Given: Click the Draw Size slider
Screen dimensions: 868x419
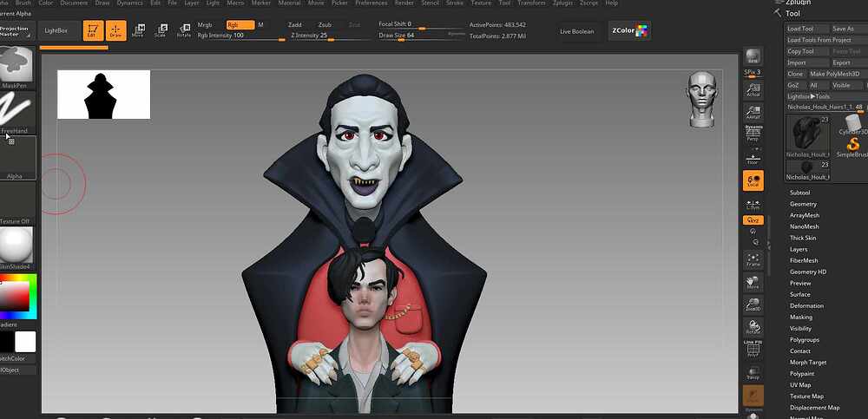Looking at the screenshot, I should click(x=421, y=36).
